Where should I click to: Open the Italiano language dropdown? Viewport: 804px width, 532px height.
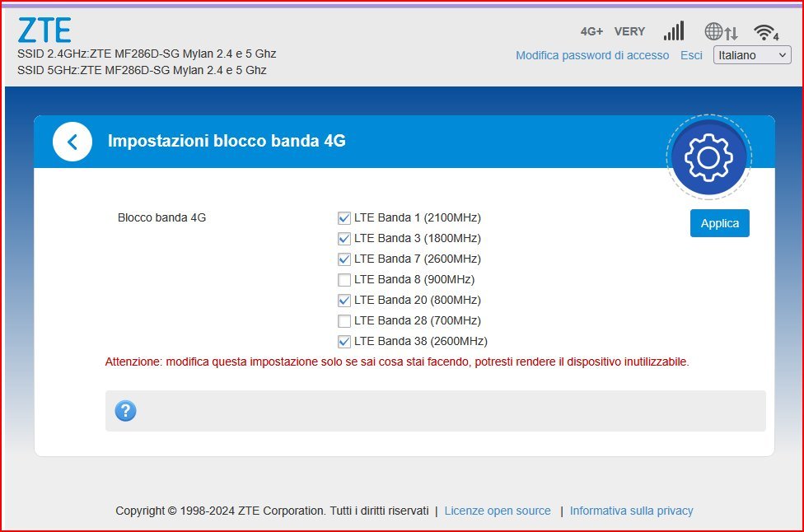751,55
